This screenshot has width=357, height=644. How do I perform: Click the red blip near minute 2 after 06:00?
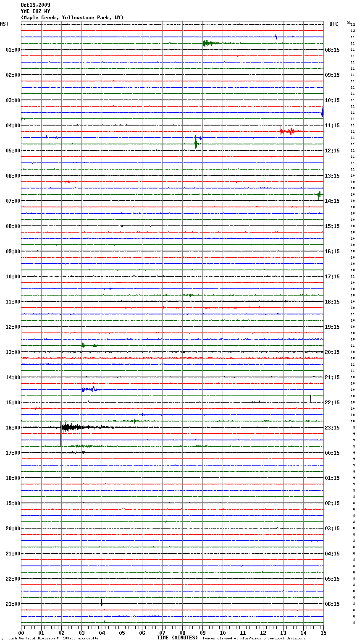coord(66,182)
